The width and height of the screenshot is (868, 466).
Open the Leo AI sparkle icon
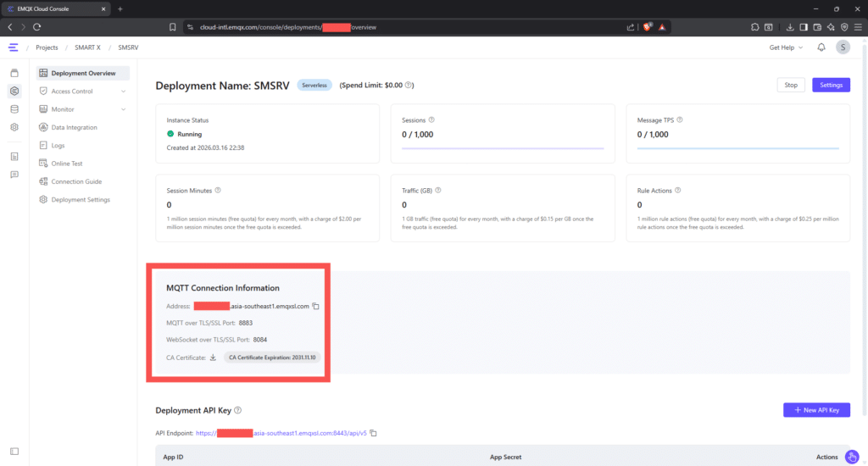click(831, 27)
